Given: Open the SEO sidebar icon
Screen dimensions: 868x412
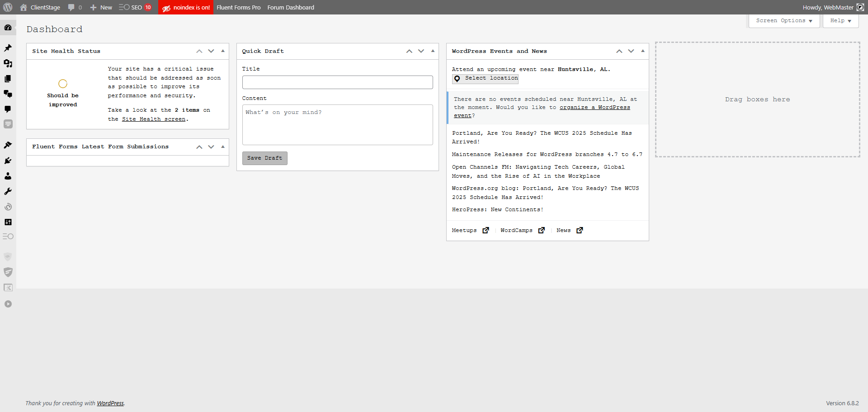Looking at the screenshot, I should [x=8, y=237].
